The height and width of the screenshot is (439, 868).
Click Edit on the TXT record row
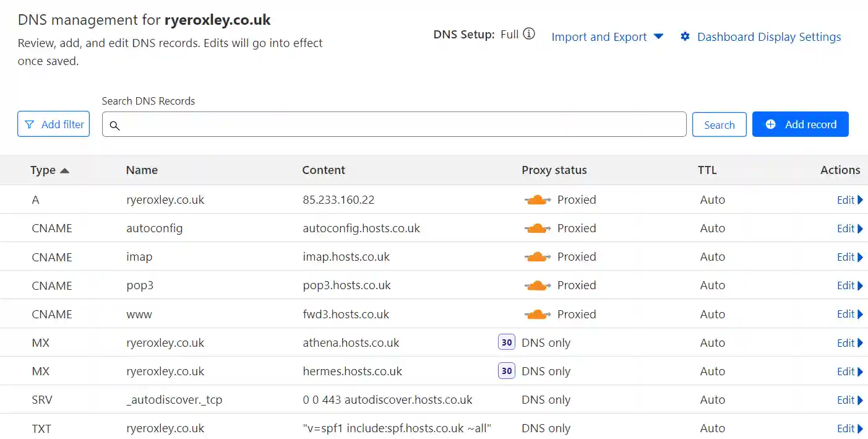coord(845,428)
